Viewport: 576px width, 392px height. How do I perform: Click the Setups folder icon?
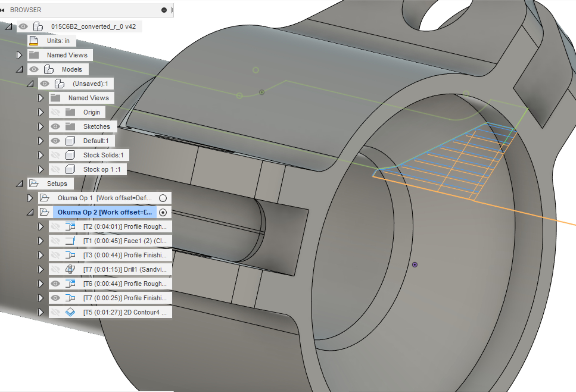[x=34, y=184]
